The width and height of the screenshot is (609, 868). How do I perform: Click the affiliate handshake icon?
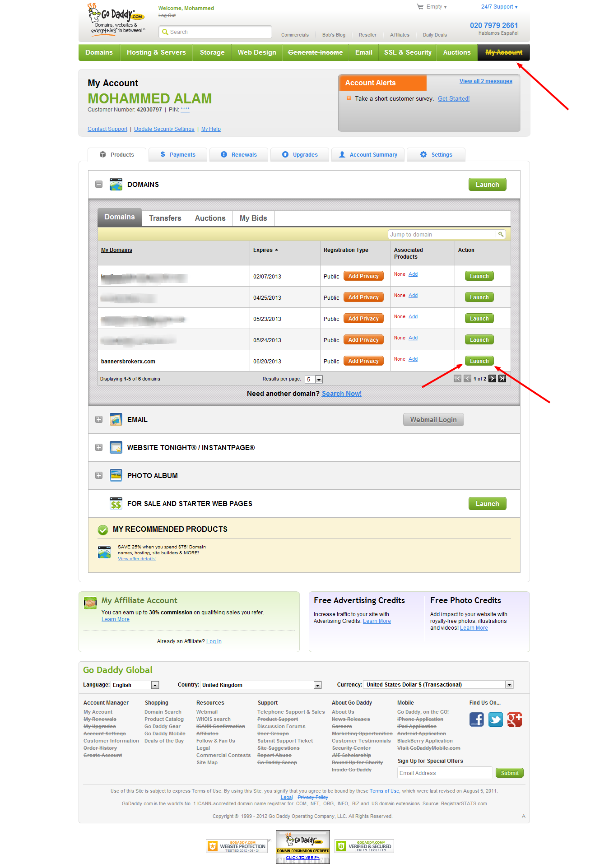(91, 603)
